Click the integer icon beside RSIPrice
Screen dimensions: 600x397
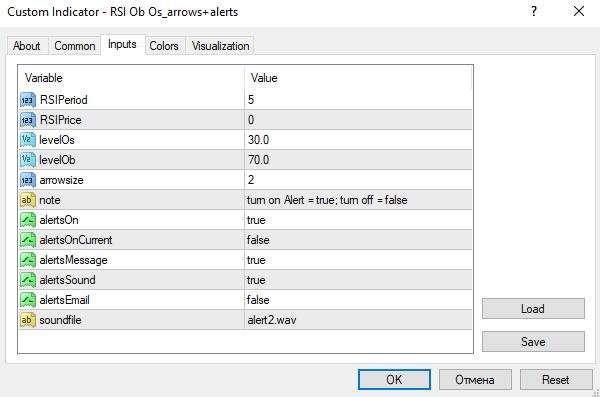coord(28,120)
